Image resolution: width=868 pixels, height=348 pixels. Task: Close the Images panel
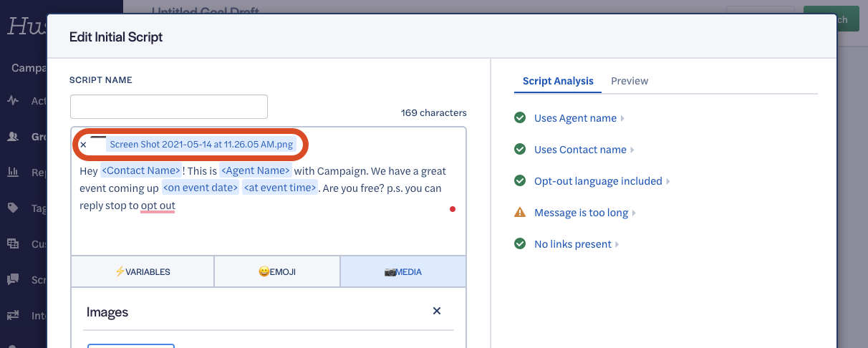click(x=437, y=311)
